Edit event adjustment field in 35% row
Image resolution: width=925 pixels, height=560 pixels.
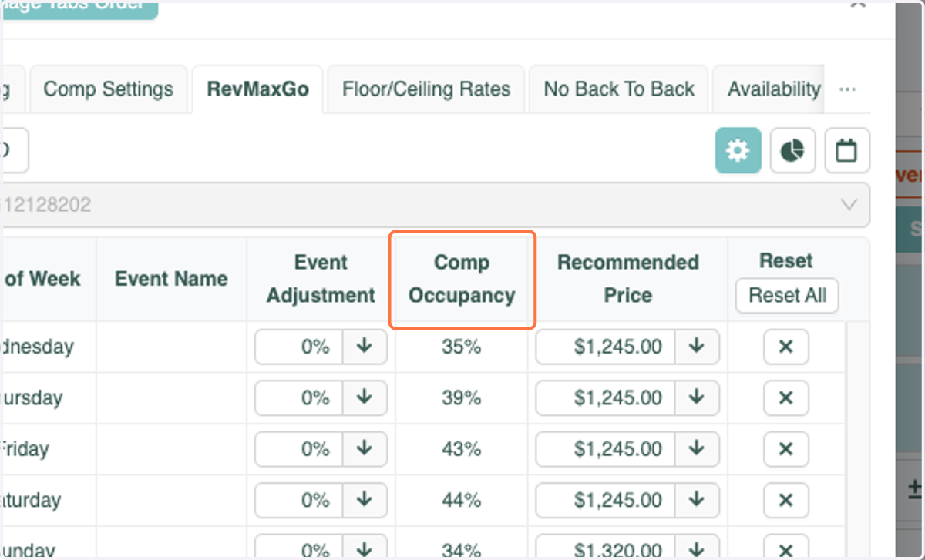tap(299, 347)
